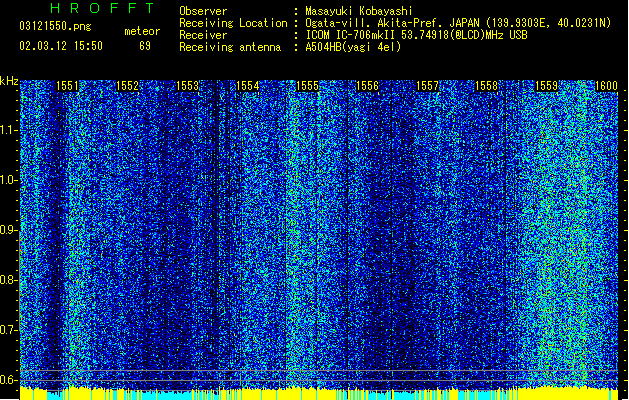The height and width of the screenshot is (400, 629).
Task: Click the Receiving antenna label
Action: tap(230, 47)
